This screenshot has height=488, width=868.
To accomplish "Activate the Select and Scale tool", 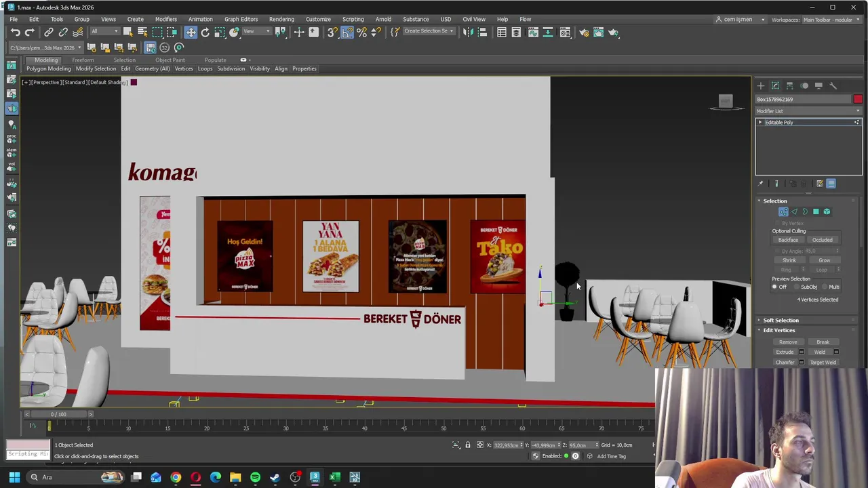I will point(220,33).
